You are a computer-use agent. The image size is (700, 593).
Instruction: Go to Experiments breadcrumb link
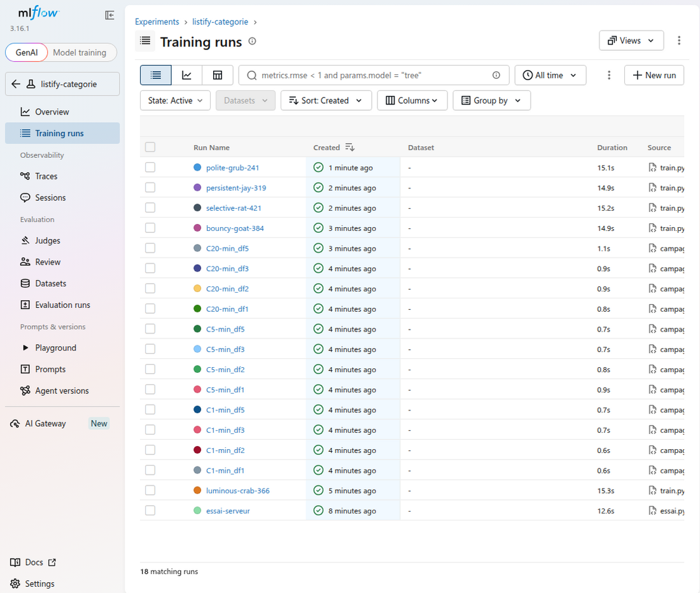tap(157, 22)
